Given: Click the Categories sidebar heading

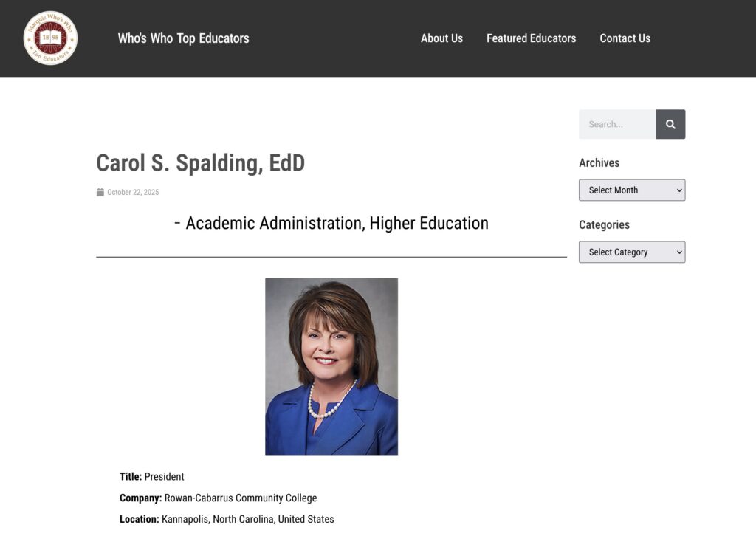Looking at the screenshot, I should [x=604, y=224].
